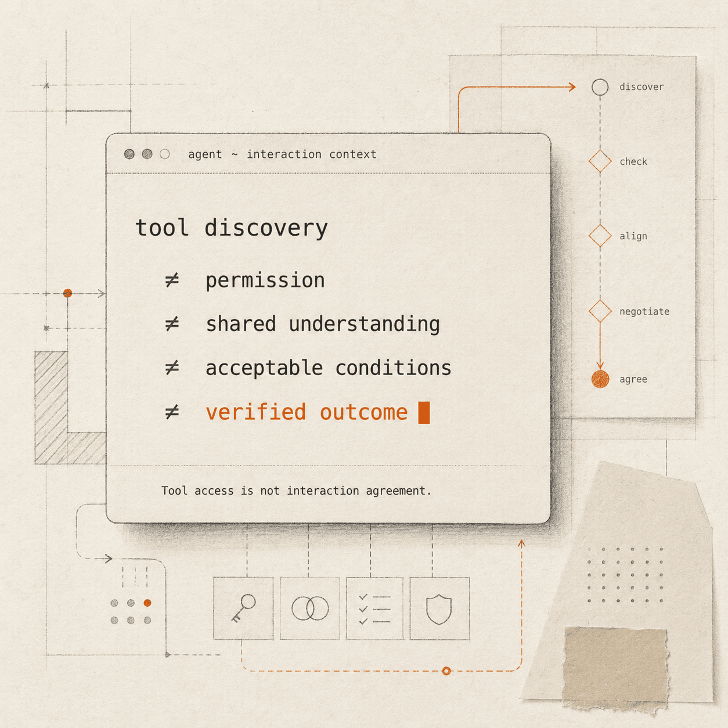Click the tool discovery heading
The width and height of the screenshot is (728, 728).
pyautogui.click(x=232, y=228)
